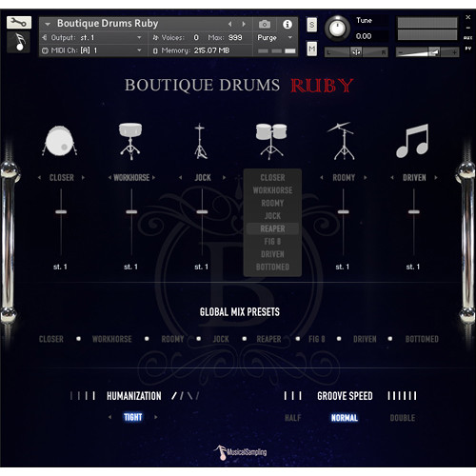Open hi-hat channel output st. 1 selector
Screen dimensions: 476x476
tap(201, 267)
